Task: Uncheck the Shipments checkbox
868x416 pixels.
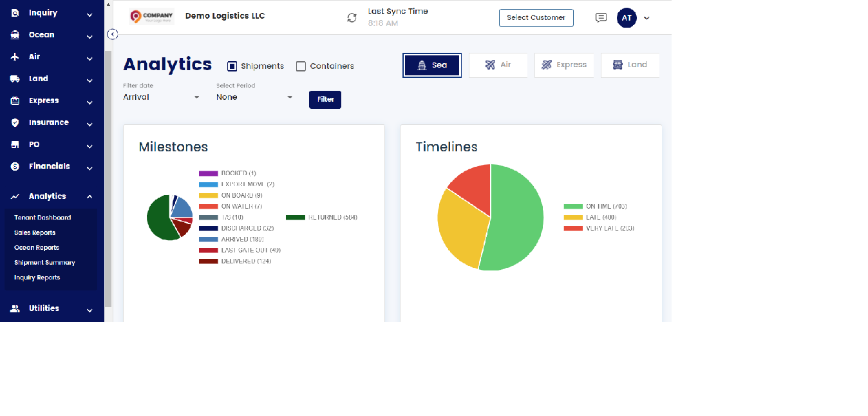Action: pyautogui.click(x=232, y=66)
